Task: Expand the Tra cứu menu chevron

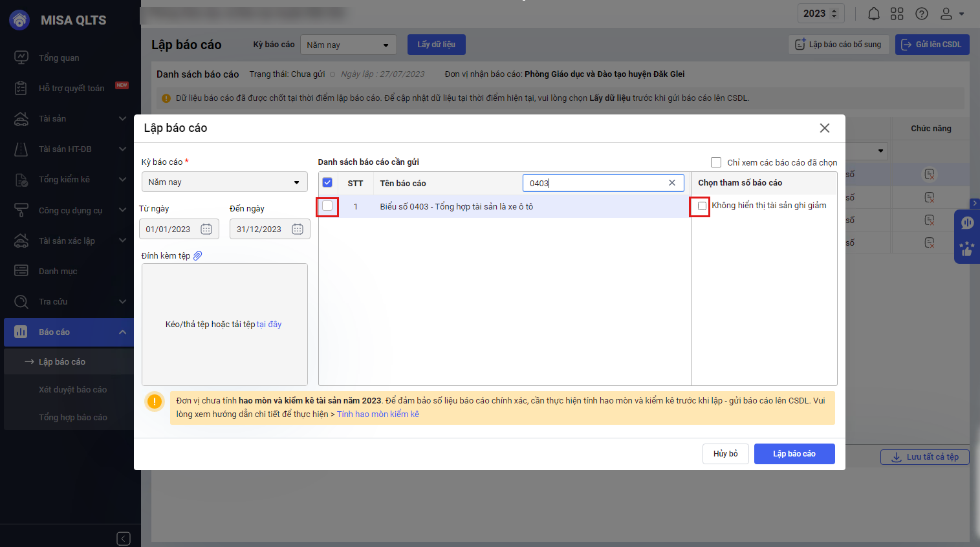Action: click(122, 301)
